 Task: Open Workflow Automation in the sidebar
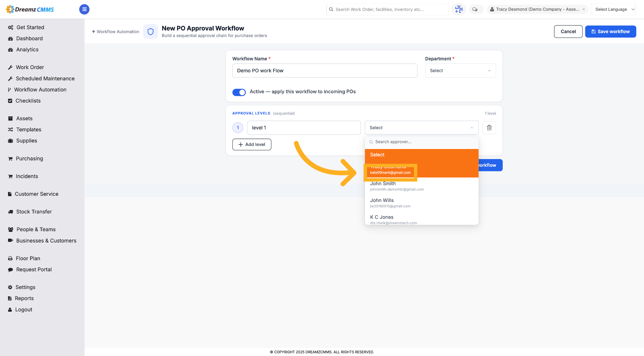[40, 90]
